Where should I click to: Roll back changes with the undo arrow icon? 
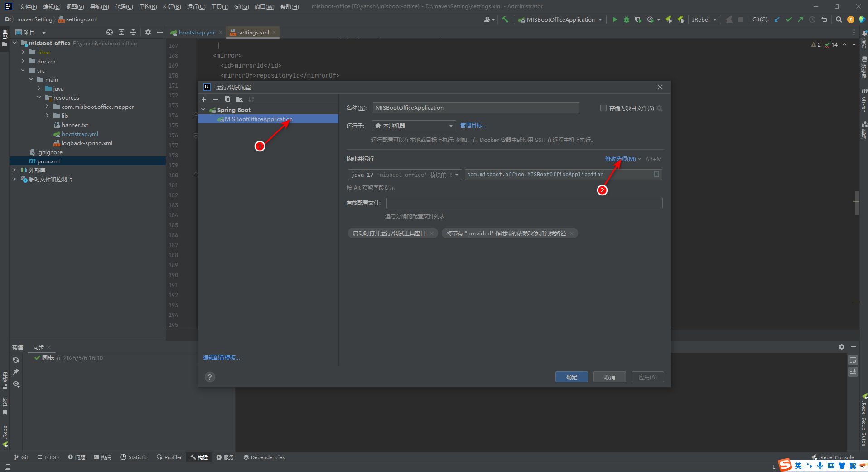pyautogui.click(x=824, y=19)
